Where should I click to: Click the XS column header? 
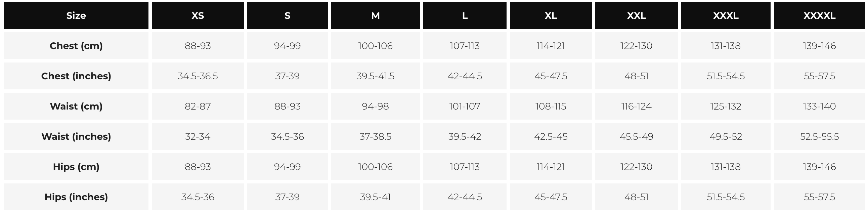pos(198,15)
